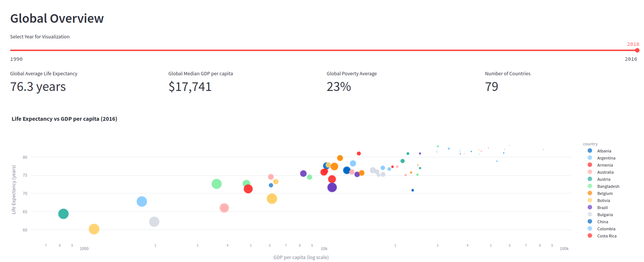
Task: Click the Costa Rica legend dot
Action: click(x=589, y=236)
